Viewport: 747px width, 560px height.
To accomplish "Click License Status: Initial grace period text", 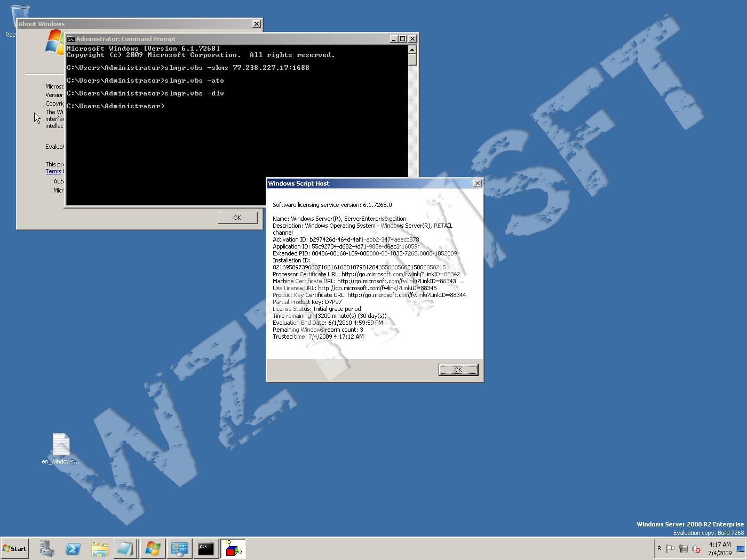I will [317, 309].
